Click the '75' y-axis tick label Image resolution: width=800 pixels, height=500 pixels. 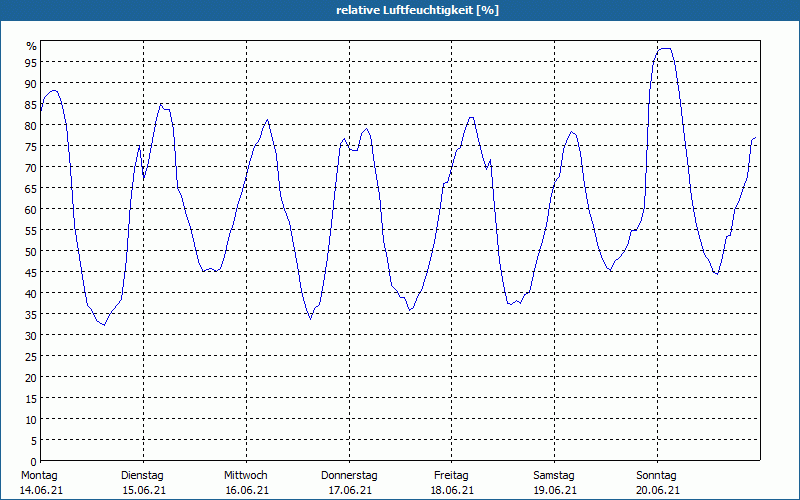[x=31, y=146]
